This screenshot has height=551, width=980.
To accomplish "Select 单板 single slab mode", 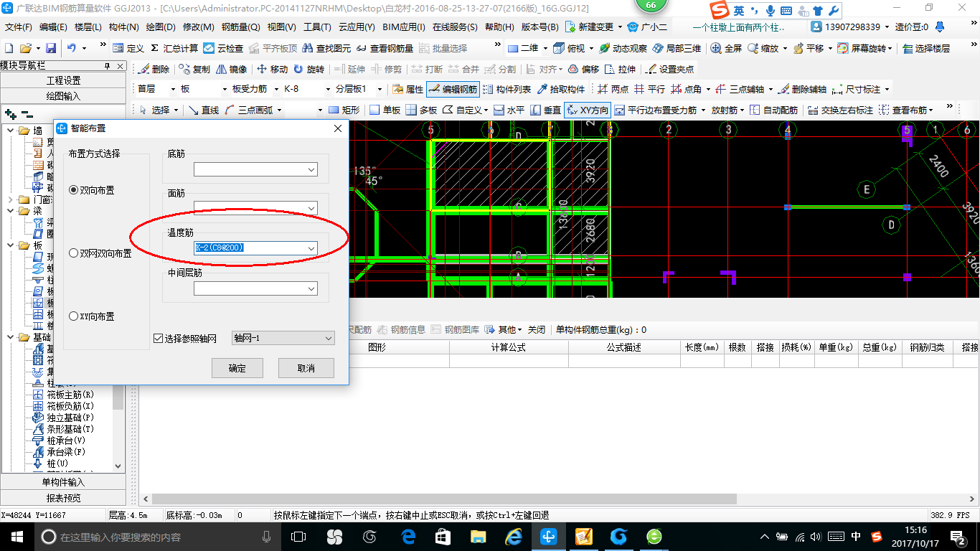I will (x=385, y=110).
